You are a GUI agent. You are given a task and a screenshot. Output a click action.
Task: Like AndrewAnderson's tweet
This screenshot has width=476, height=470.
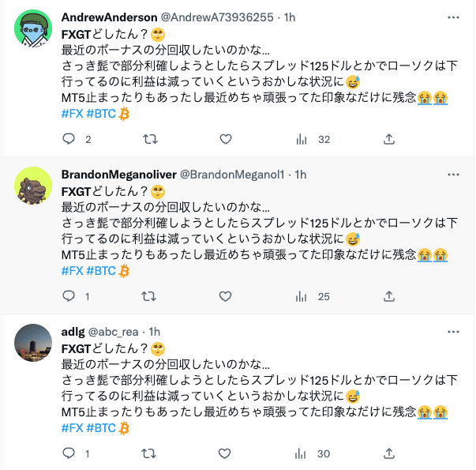coord(226,140)
